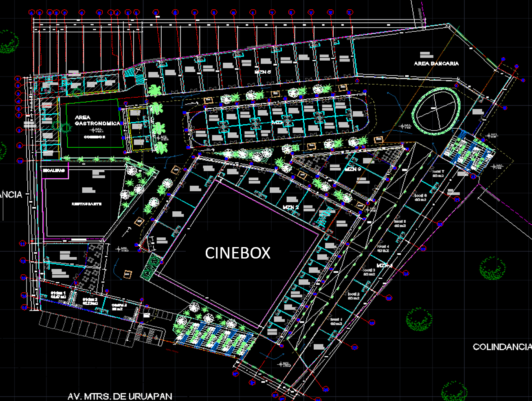The width and height of the screenshot is (532, 401).
Task: Select the AREA GASTRONOMICA text label
Action: pos(97,120)
